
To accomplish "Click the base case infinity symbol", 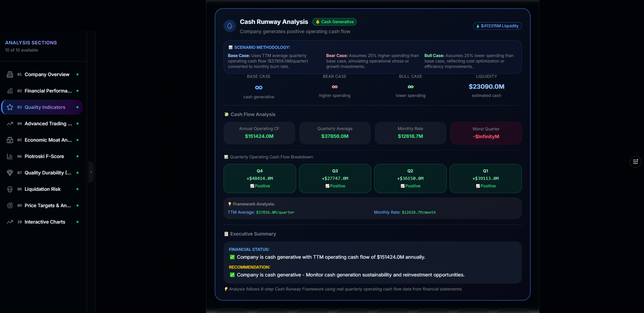I will tap(259, 88).
